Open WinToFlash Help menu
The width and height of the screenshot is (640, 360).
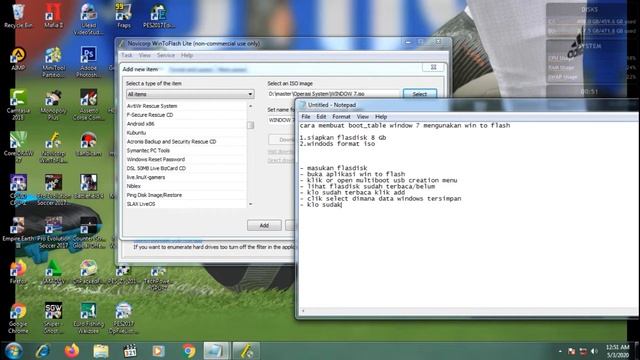[x=187, y=55]
